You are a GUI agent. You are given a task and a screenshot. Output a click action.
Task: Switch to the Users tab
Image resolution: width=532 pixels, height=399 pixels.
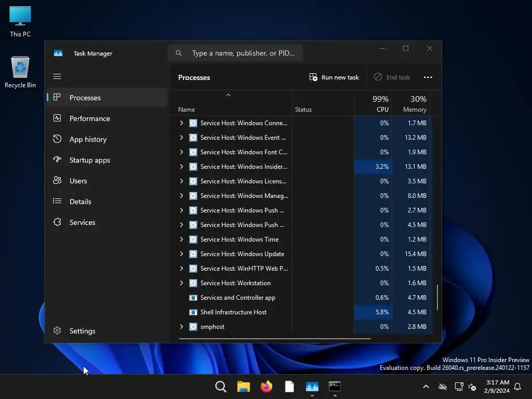coord(107,181)
